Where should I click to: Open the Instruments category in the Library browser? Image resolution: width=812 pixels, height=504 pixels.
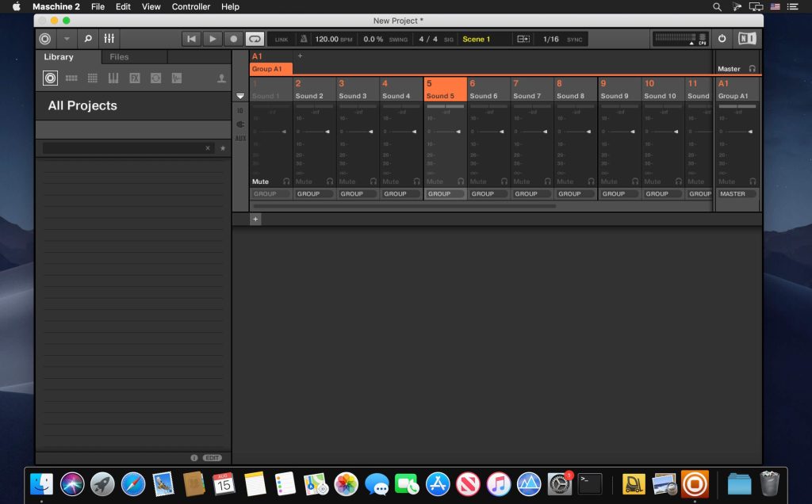click(113, 78)
